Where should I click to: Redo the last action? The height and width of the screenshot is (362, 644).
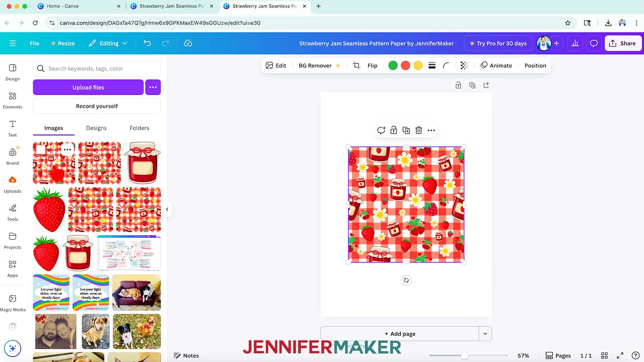(x=165, y=43)
